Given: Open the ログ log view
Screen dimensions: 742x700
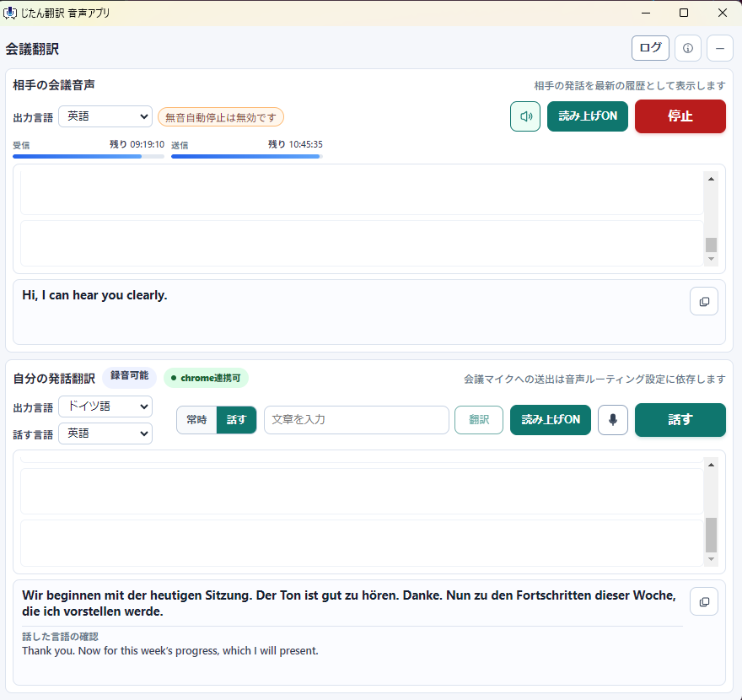Looking at the screenshot, I should tap(650, 48).
